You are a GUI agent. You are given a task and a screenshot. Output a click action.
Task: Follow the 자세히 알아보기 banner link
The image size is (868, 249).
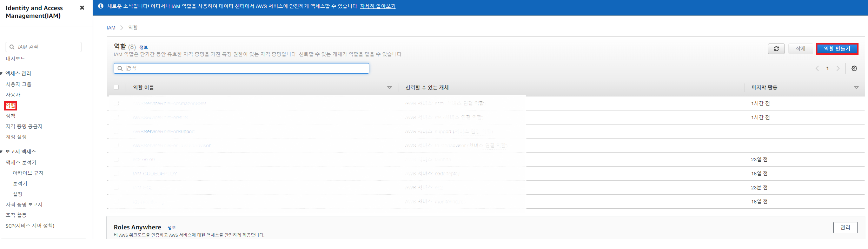[378, 6]
